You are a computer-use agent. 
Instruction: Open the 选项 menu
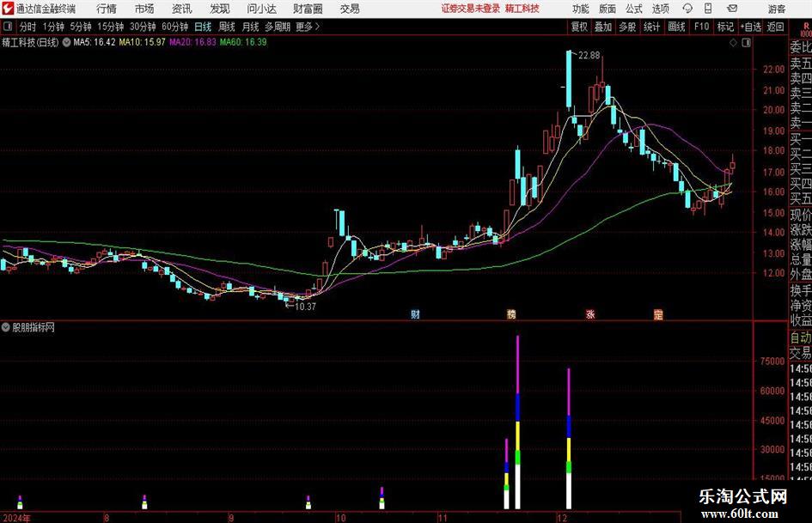click(661, 9)
